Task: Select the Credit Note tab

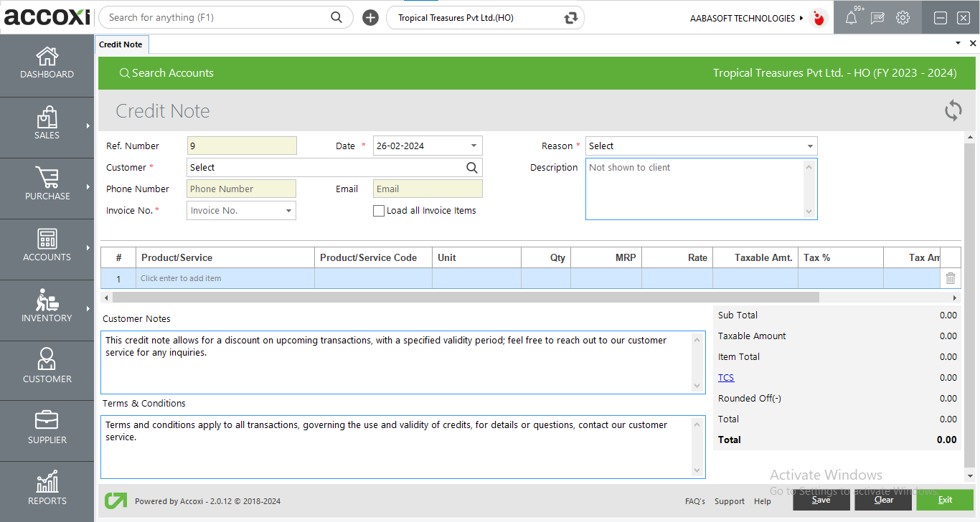Action: (121, 44)
